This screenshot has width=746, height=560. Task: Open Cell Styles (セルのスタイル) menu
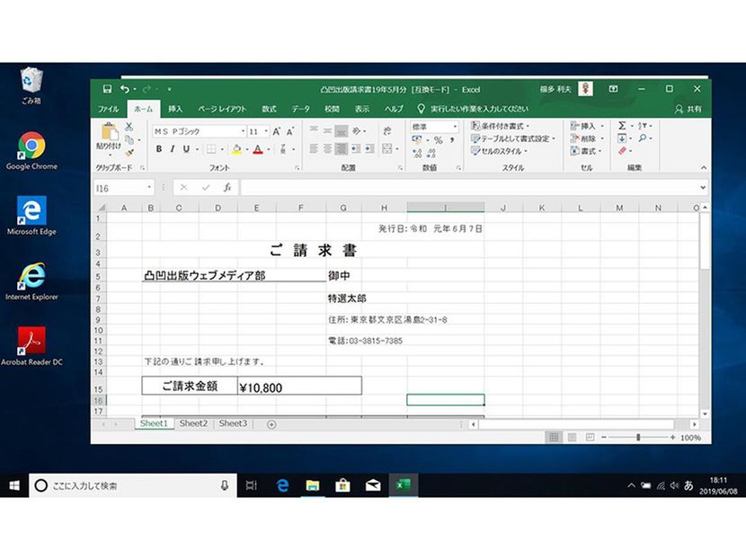click(499, 151)
